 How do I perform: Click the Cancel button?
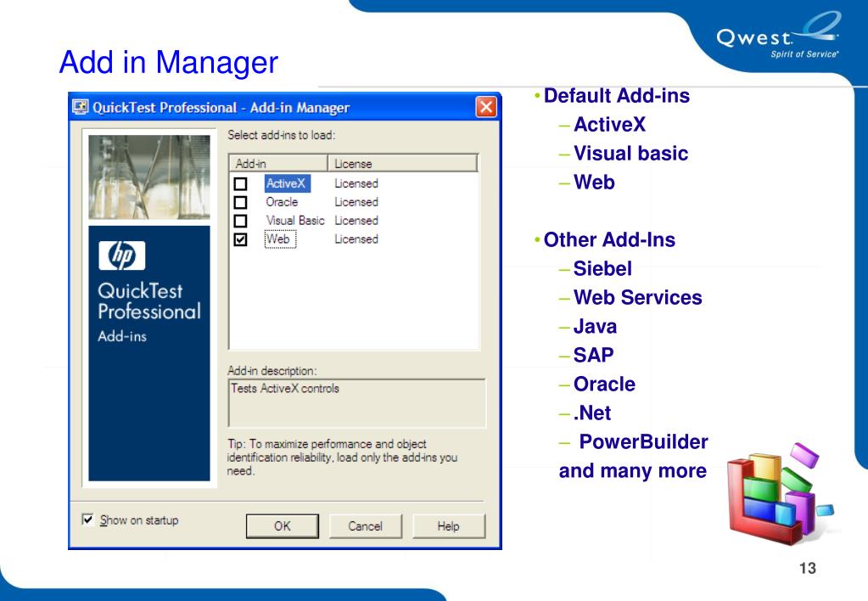pos(366,525)
